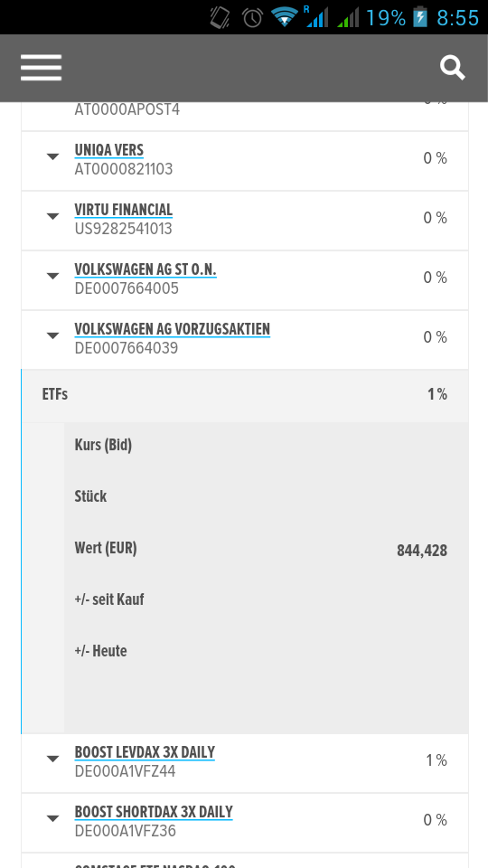Tap the roaming signal strength icon

(x=316, y=16)
